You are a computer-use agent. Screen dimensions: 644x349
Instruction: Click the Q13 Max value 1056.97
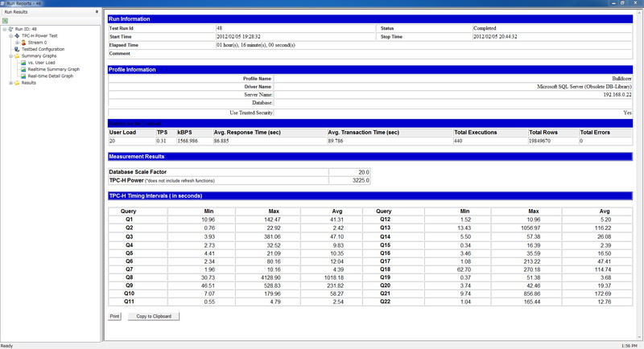click(x=530, y=228)
